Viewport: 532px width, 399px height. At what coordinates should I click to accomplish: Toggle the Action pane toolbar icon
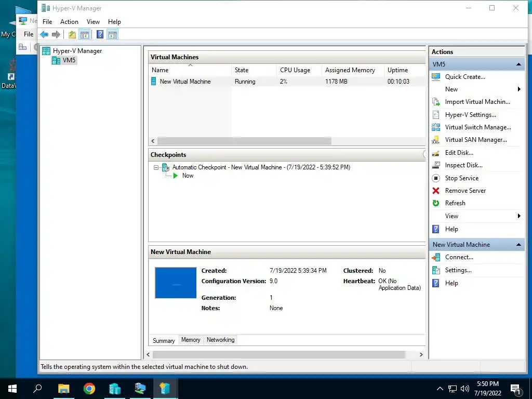click(113, 34)
